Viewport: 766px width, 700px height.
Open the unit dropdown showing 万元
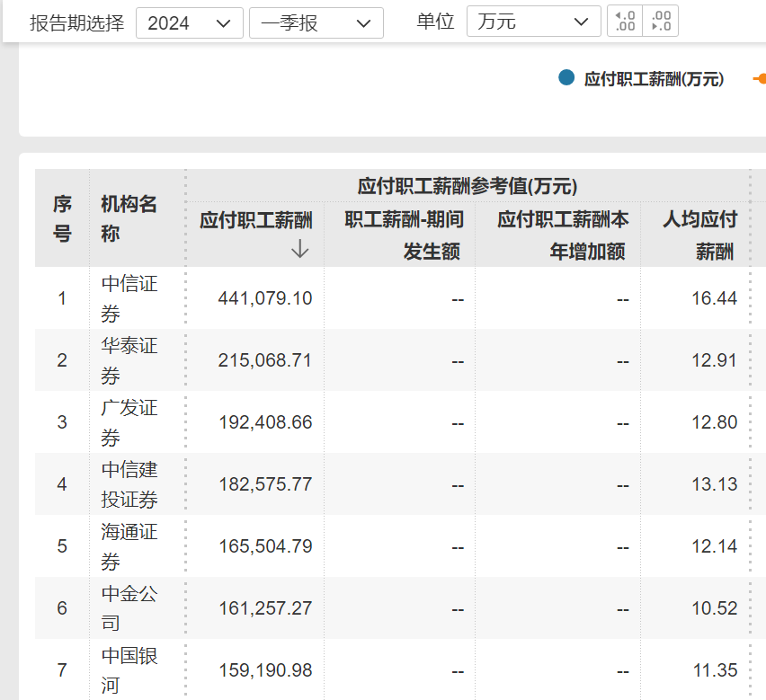(533, 22)
